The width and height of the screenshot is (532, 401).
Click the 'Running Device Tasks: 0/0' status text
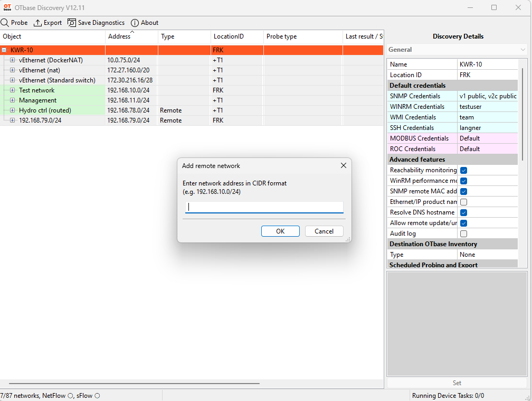point(448,396)
